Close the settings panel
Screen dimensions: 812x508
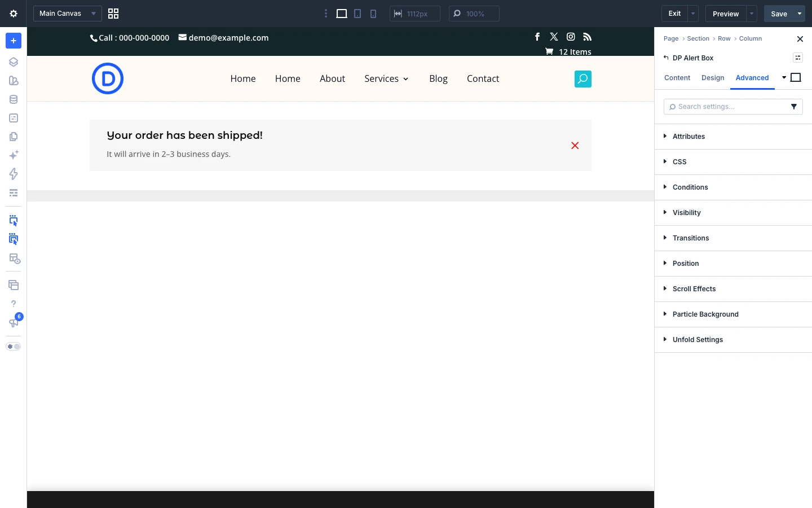800,39
